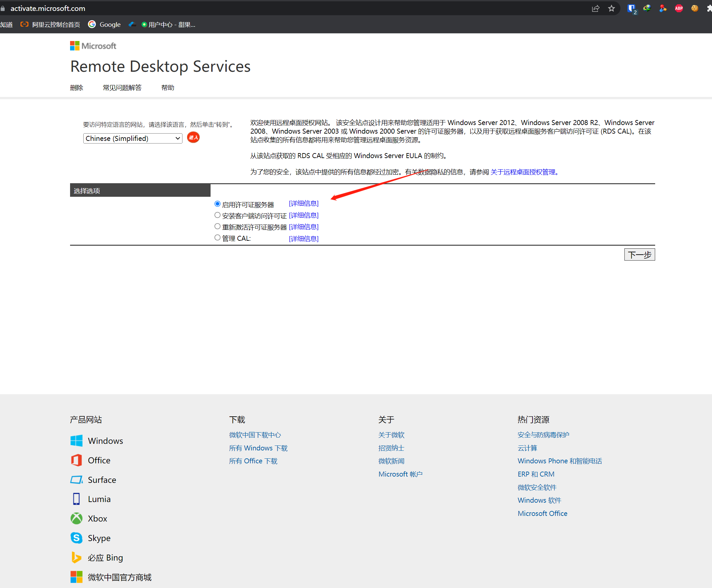Open 详细信息 link for 安装客户端访问许可证
712x588 pixels.
click(304, 215)
